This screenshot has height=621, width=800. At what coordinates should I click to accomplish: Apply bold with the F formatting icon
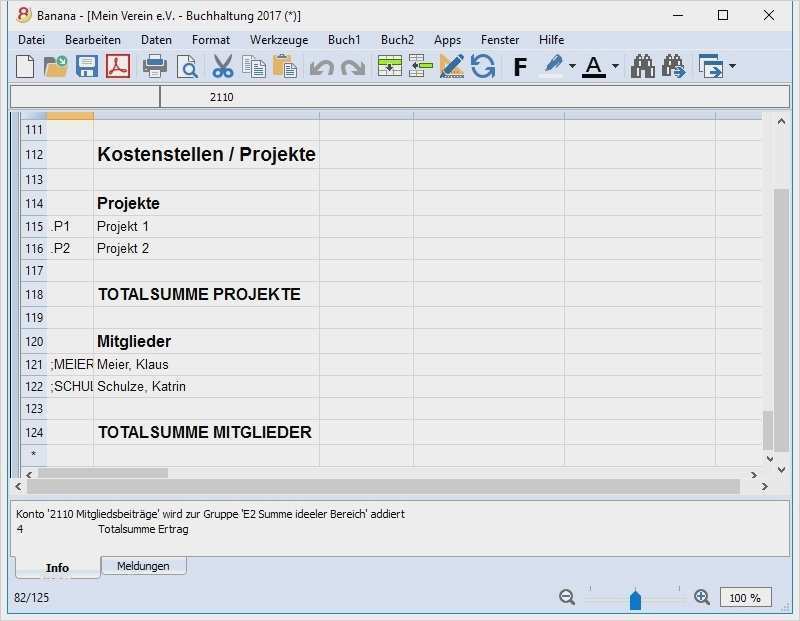[x=518, y=66]
